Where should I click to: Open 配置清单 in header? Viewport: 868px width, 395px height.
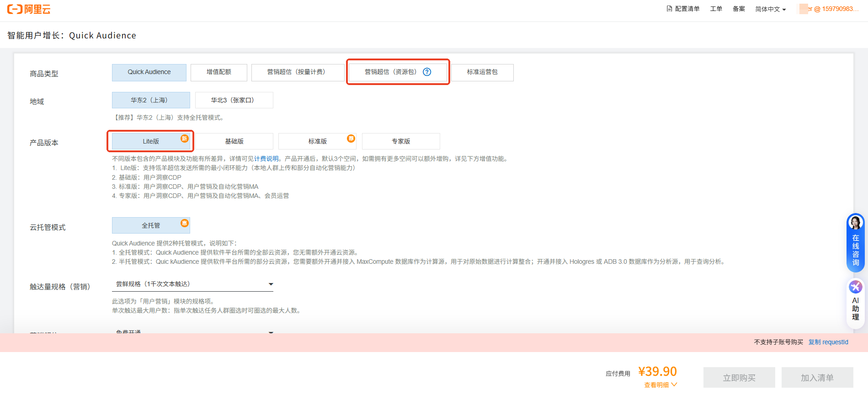tap(683, 9)
